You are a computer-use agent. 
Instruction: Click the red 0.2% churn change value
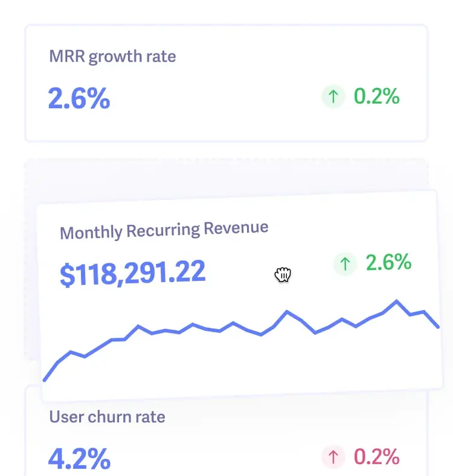377,457
